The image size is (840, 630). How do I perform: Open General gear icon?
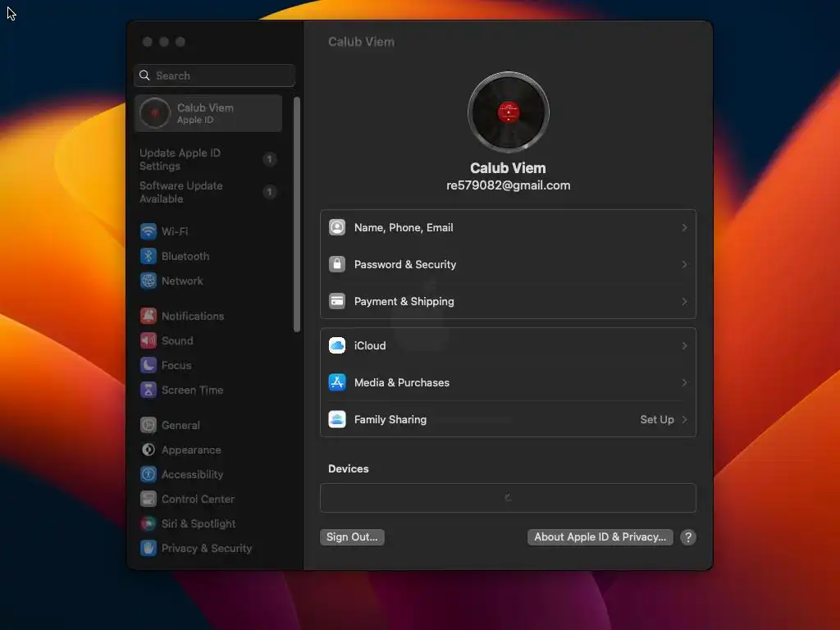coord(148,426)
